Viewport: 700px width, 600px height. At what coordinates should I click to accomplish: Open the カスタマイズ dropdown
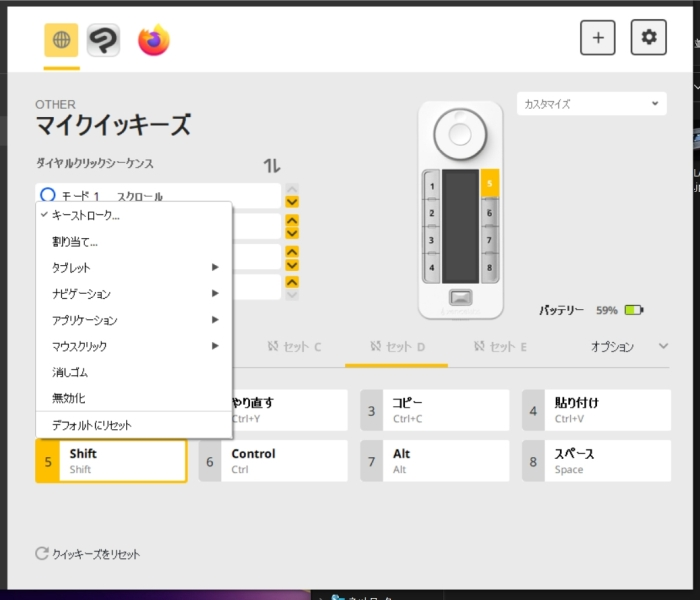591,104
